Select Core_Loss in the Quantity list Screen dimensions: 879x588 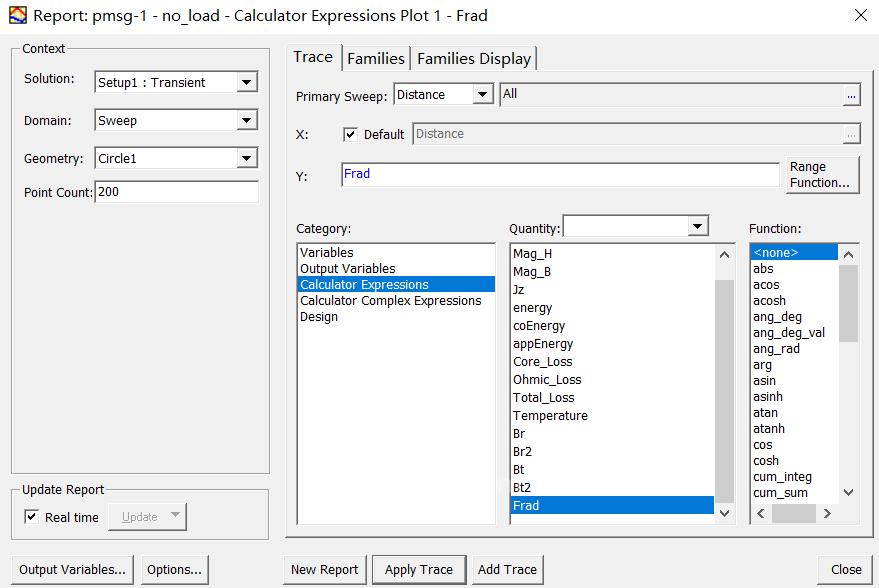click(542, 362)
